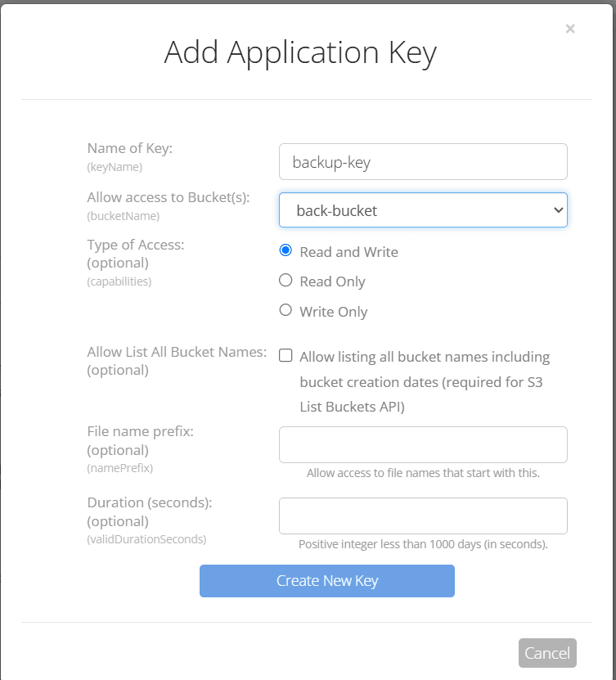Click the Create New Key button
This screenshot has height=680, width=616.
pos(326,580)
